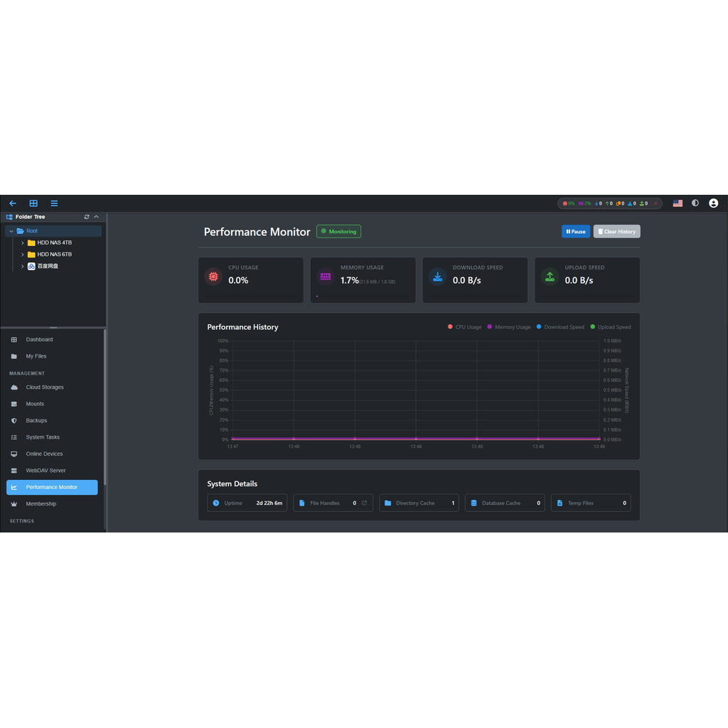
Task: Click the '2d 22h 6m' uptime value
Action: [269, 503]
